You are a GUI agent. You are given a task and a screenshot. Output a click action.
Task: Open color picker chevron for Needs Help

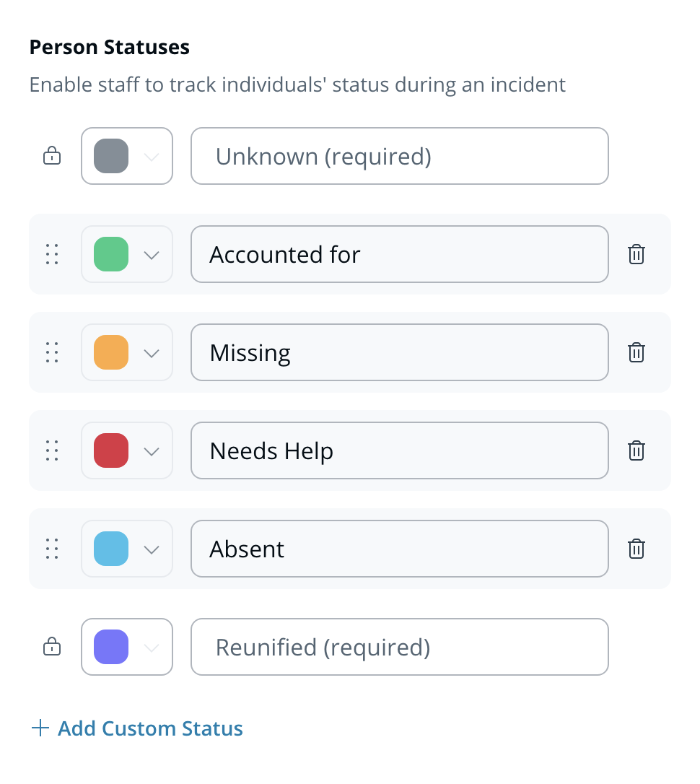coord(151,451)
